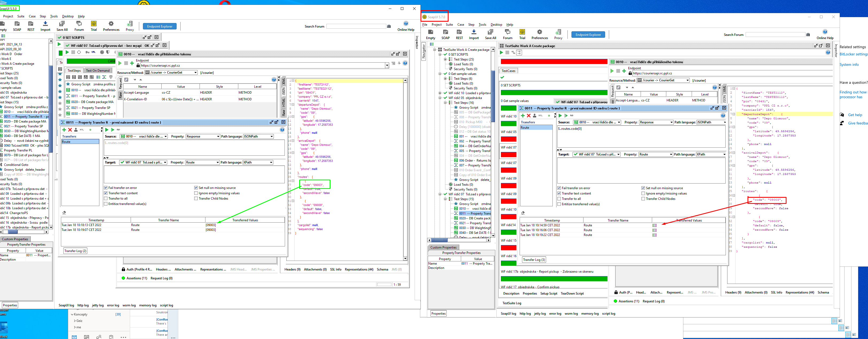Image resolution: width=868 pixels, height=339 pixels.
Task: Click the Import icon in SoapUI 5.5.0 toolbar
Action: [45, 24]
